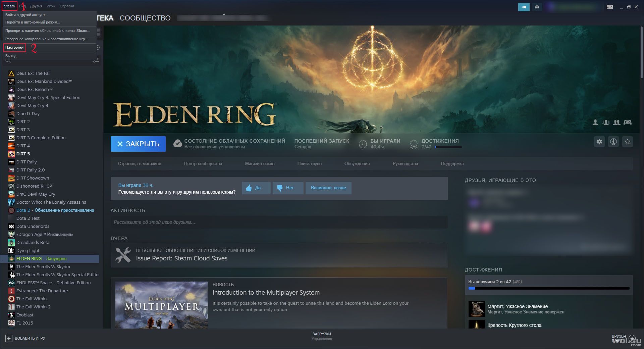Focus the activity text field

[x=279, y=222]
